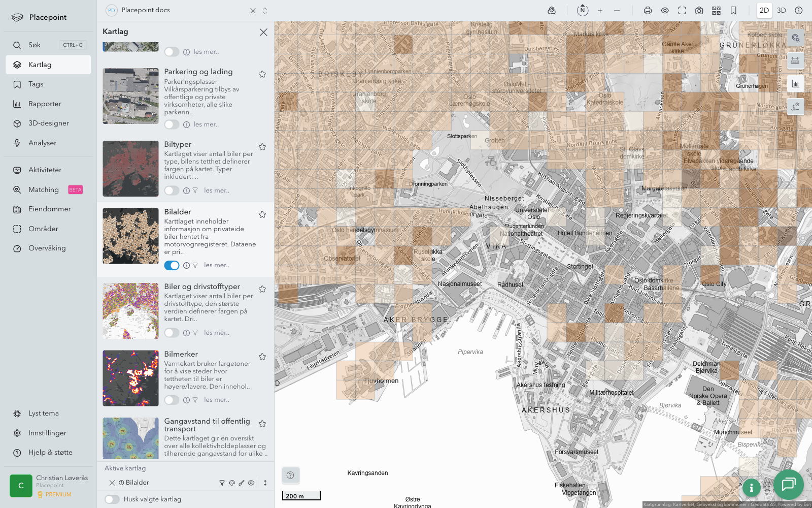The image size is (812, 508).
Task: Click the print map icon
Action: point(648,11)
